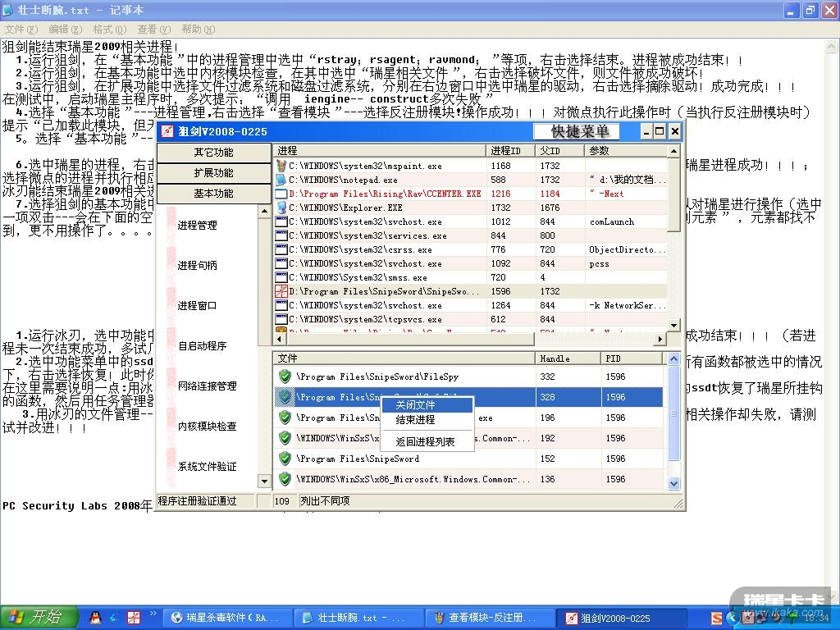Click the csrss.exe process icon

point(281,249)
